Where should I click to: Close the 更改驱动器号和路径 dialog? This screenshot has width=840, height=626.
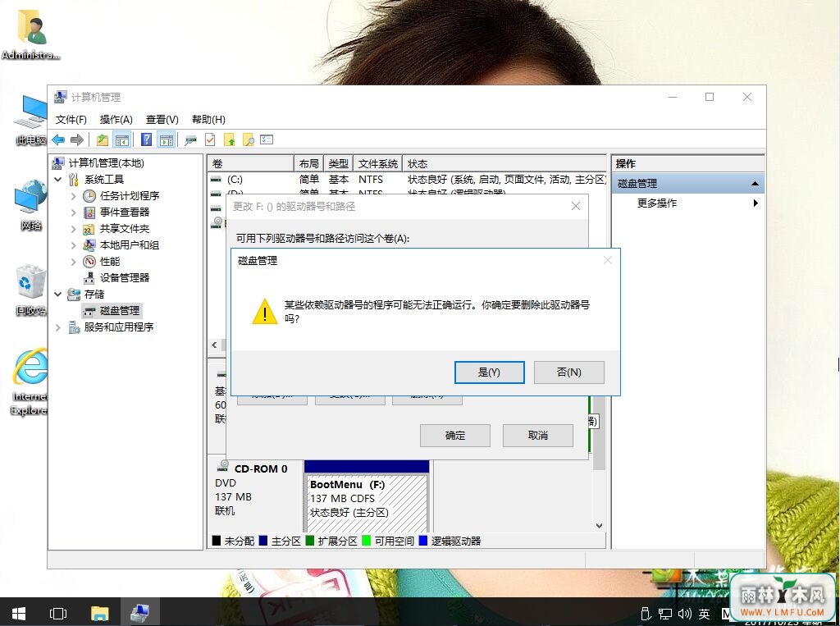coord(575,207)
